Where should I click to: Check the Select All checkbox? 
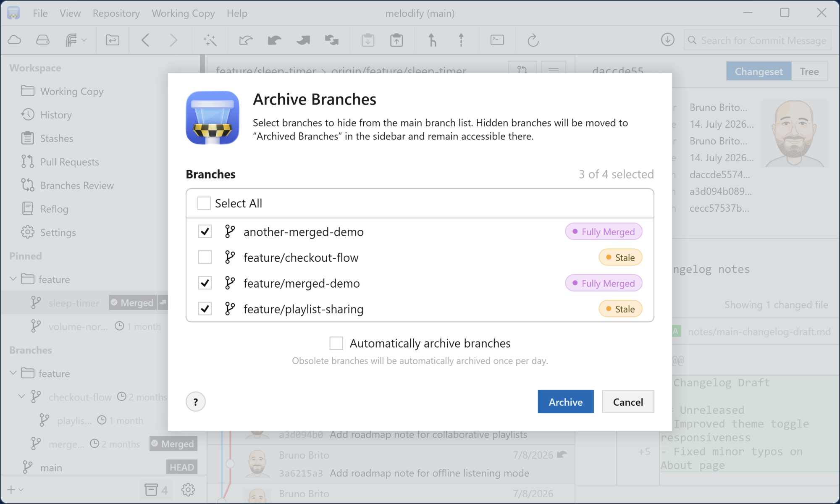[204, 203]
